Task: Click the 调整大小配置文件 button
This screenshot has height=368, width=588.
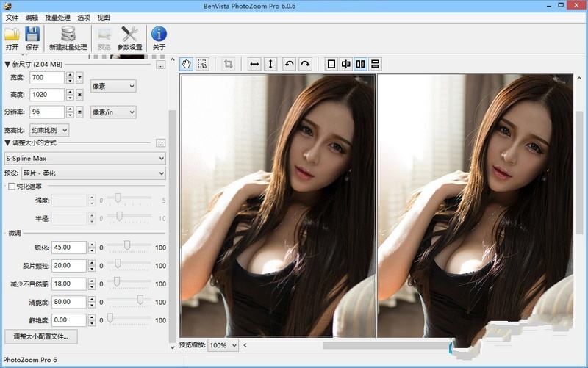Action: pos(40,337)
